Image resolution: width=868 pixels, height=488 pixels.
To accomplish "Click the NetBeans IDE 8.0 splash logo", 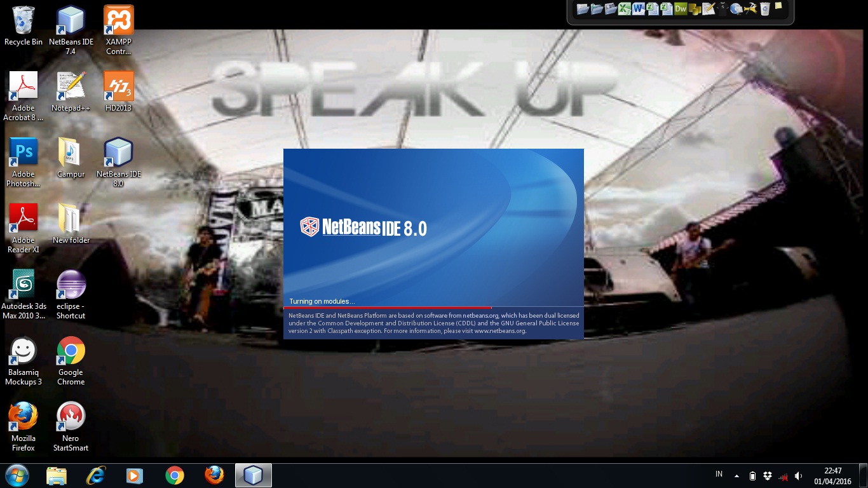I will 363,227.
